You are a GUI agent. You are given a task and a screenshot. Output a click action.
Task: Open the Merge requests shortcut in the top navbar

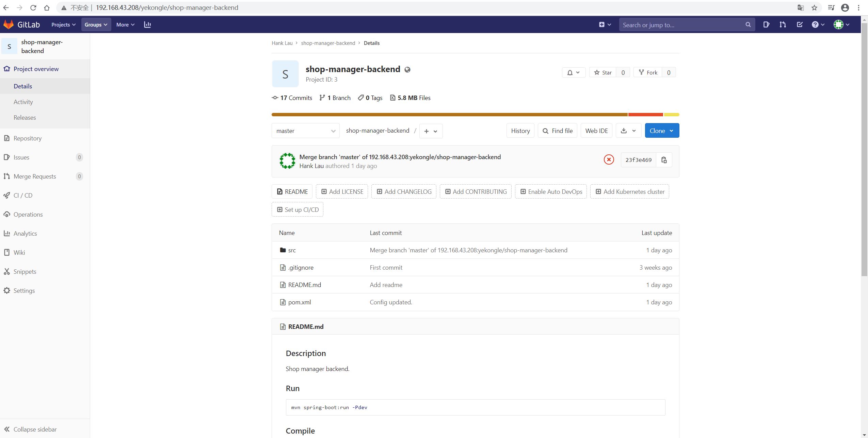[783, 24]
